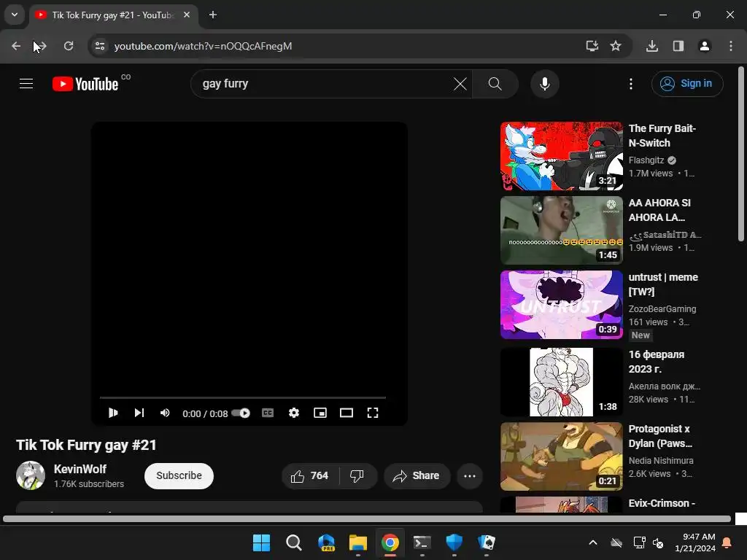
Task: Open Chrome profile icon
Action: click(x=705, y=46)
